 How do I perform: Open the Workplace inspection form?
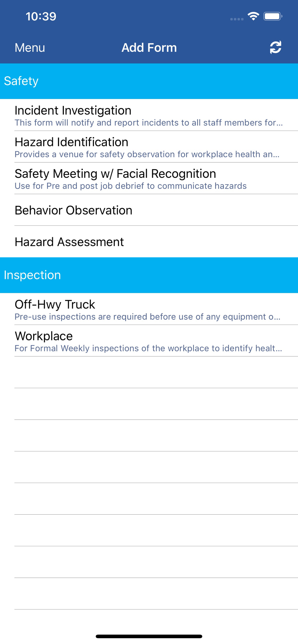149,340
